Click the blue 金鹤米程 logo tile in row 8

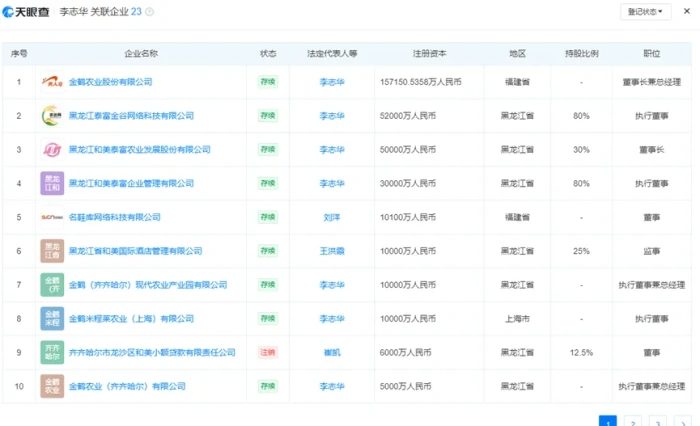tap(52, 319)
